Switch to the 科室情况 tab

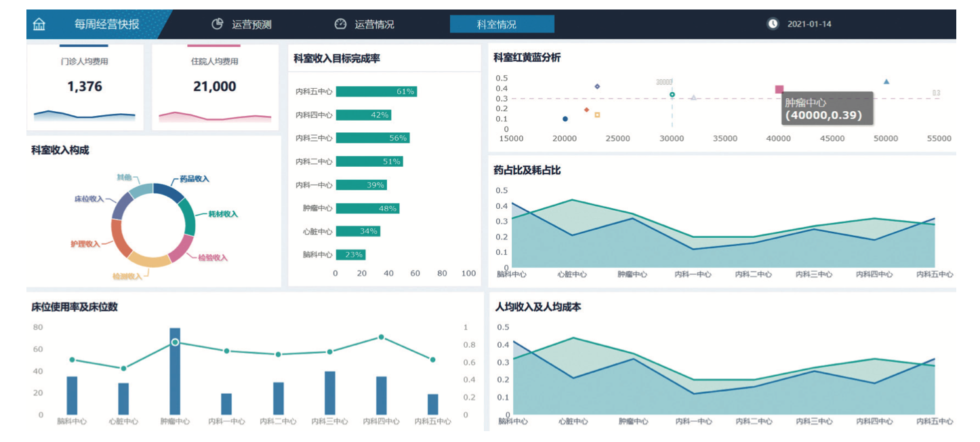click(502, 24)
